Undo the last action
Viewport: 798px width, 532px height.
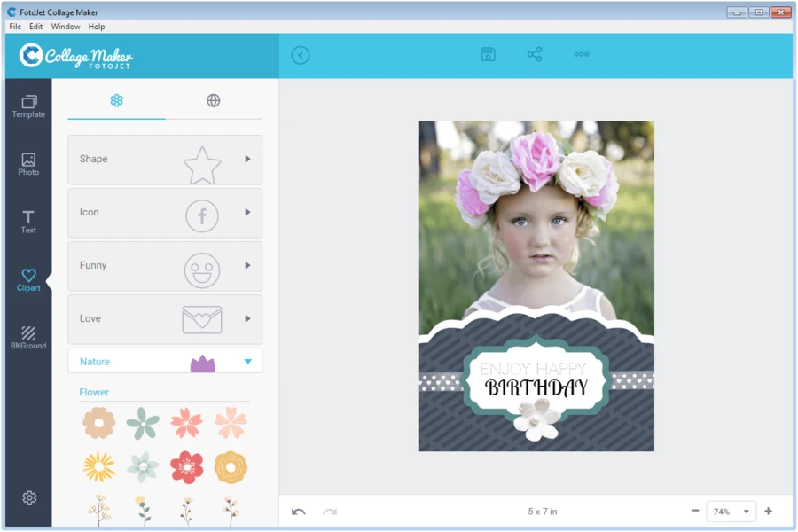click(x=299, y=512)
